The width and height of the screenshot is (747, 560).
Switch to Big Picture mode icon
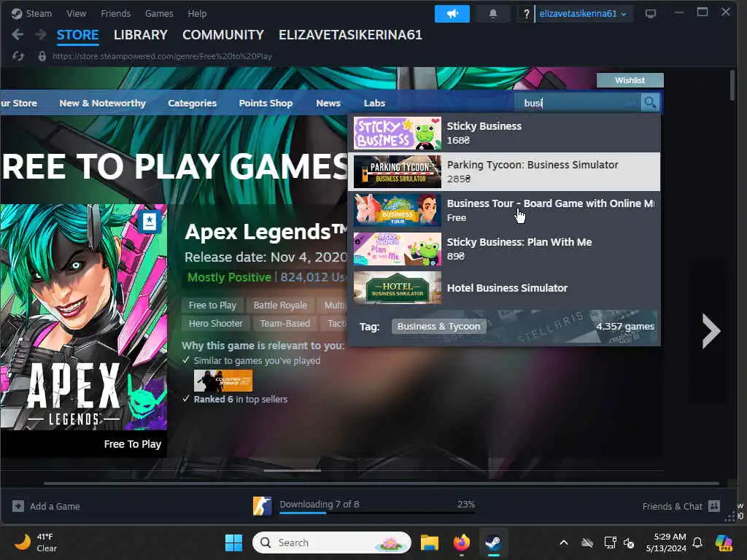[x=650, y=14]
